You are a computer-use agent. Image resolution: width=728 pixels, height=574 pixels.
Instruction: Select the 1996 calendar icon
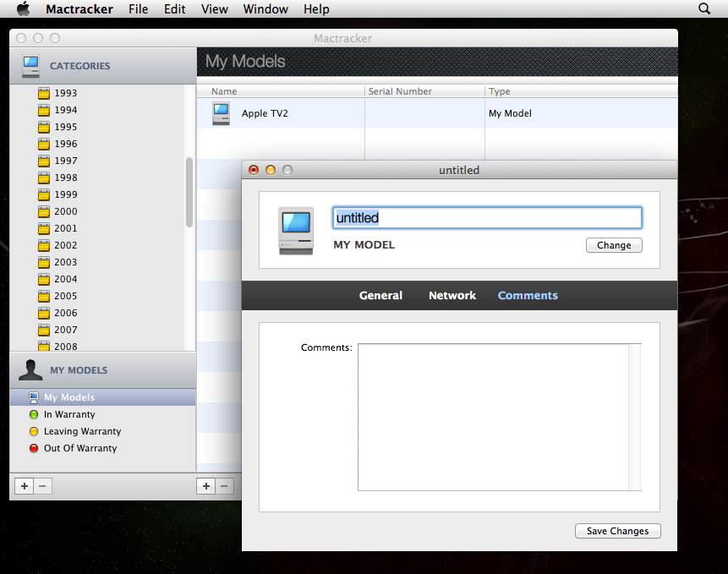44,144
